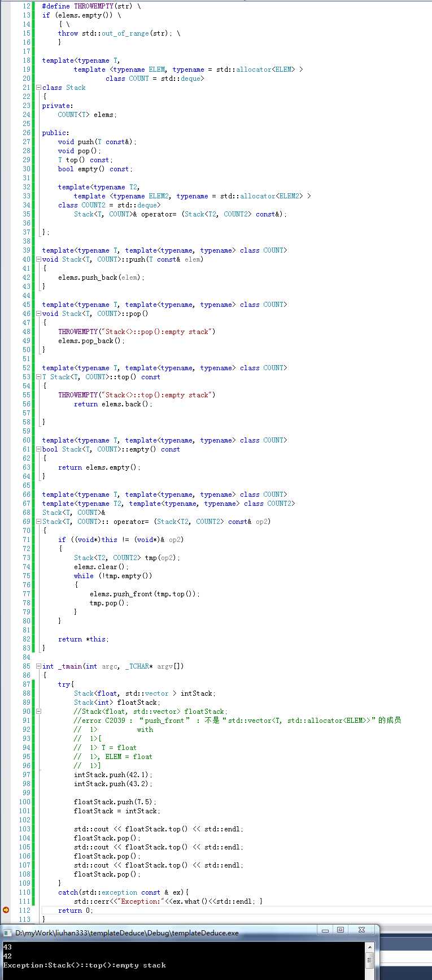Screen dimensions: 432x980
Task: Click 'elems.push_front(tmp.top());' statement
Action: (145, 594)
